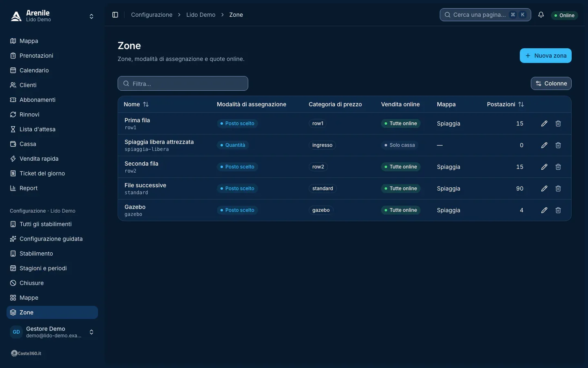The width and height of the screenshot is (588, 368).
Task: Open the Colonne column selector
Action: [x=551, y=83]
